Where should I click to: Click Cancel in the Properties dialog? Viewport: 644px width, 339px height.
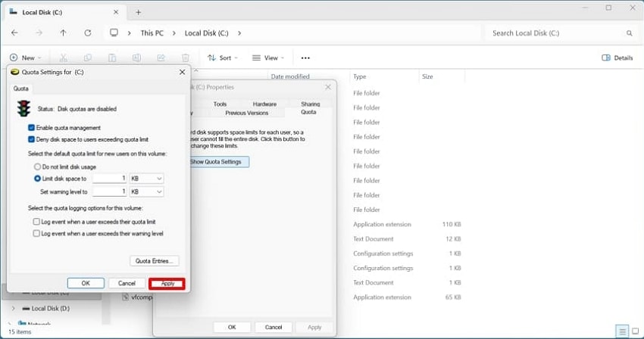(x=274, y=327)
